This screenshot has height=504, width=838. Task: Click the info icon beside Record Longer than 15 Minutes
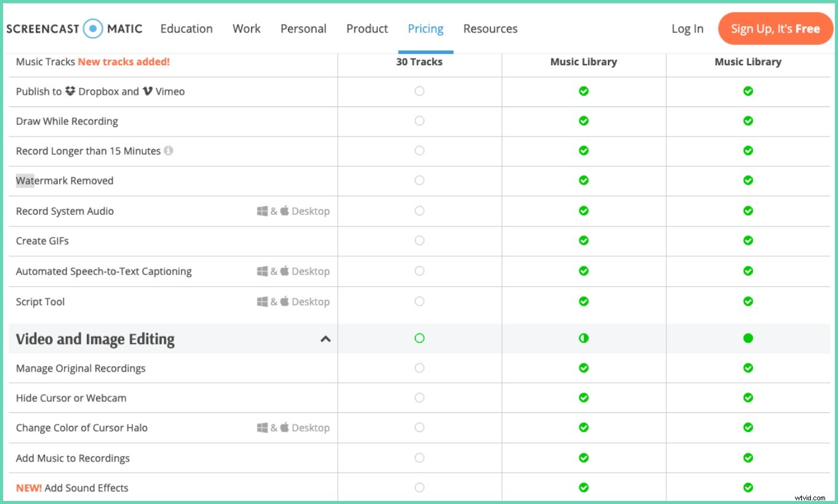(x=169, y=151)
